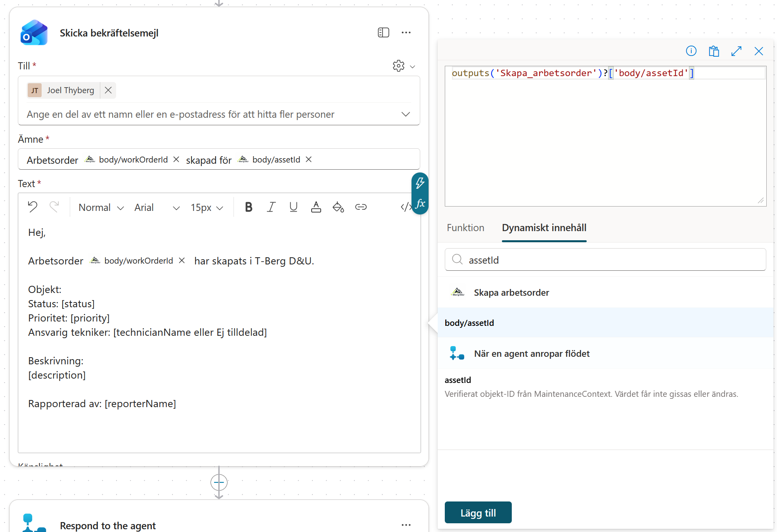Expand the expression panel to full size

point(736,51)
